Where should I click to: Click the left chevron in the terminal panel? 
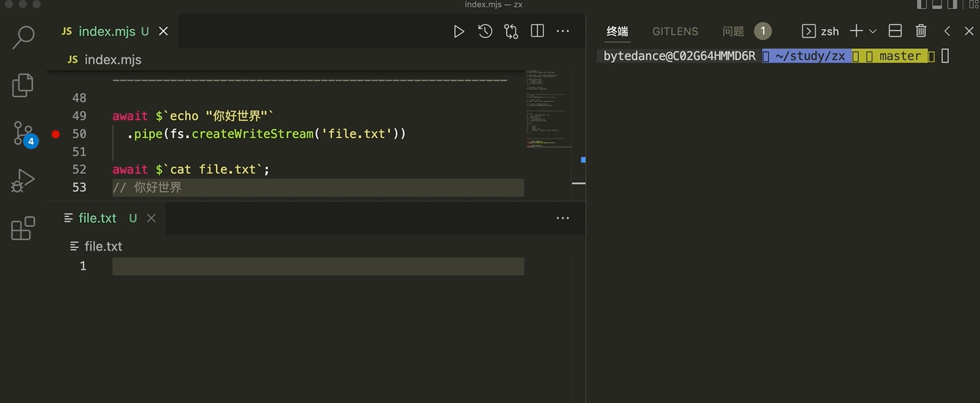pyautogui.click(x=948, y=31)
